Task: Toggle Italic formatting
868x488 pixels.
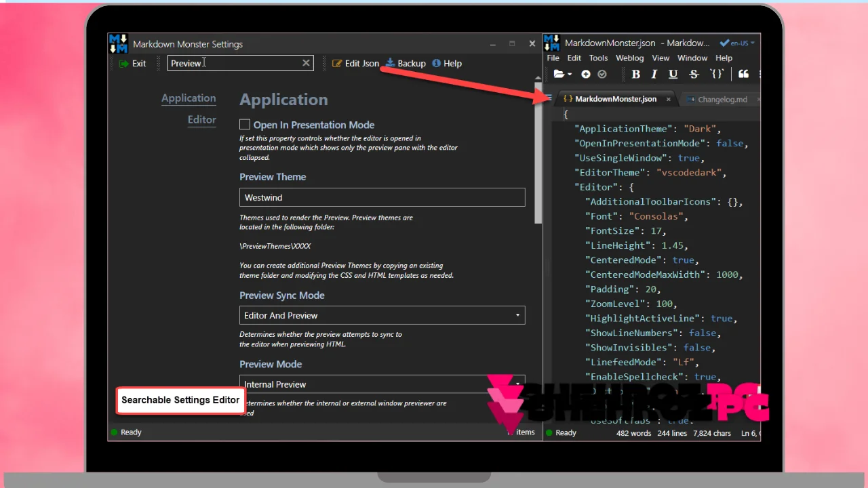Action: tap(654, 75)
